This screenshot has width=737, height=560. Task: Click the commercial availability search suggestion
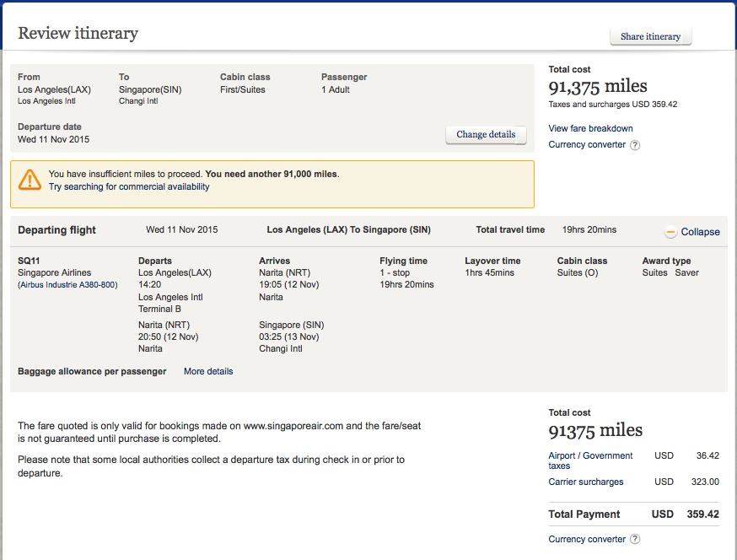coord(129,186)
